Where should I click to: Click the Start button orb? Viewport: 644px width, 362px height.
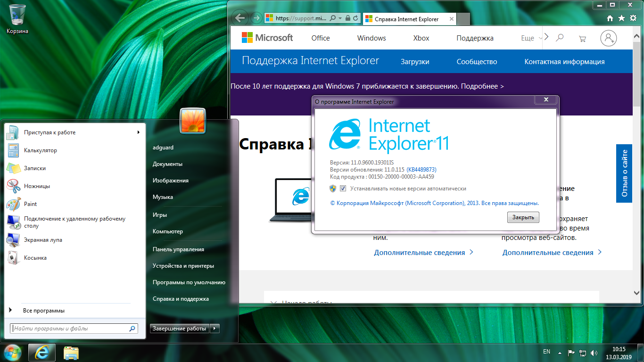(12, 353)
